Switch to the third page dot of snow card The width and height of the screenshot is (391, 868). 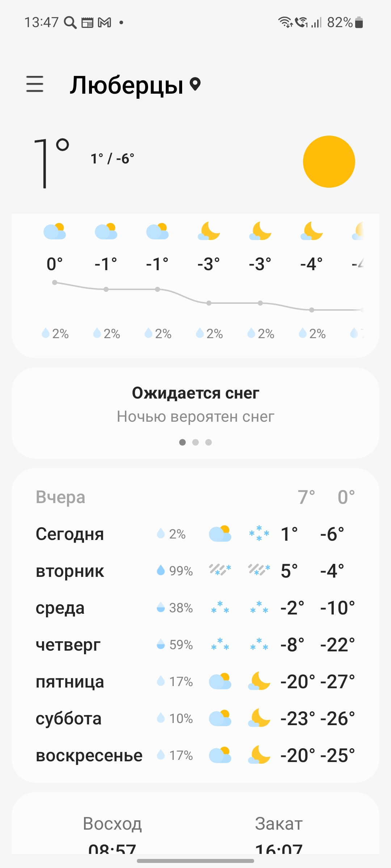pos(209,442)
